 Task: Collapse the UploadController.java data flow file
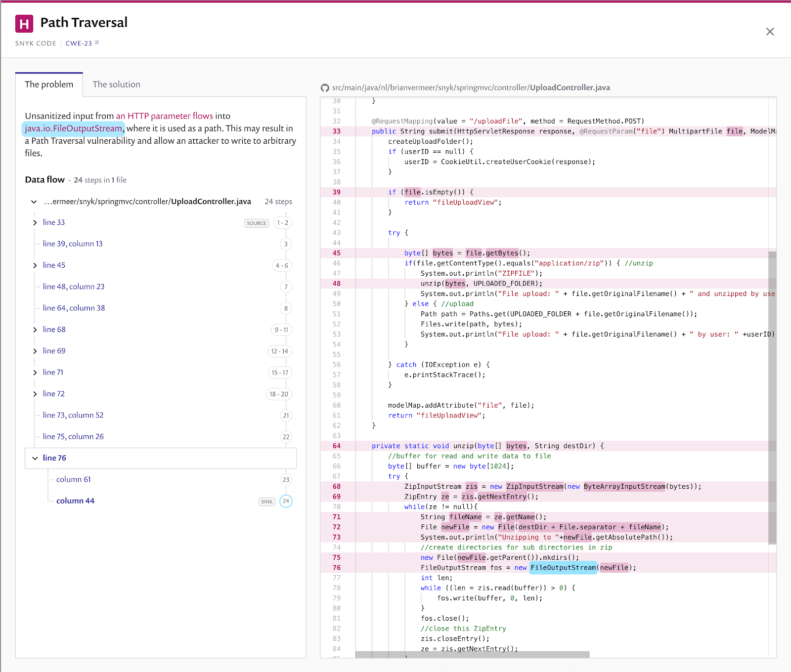(x=34, y=202)
